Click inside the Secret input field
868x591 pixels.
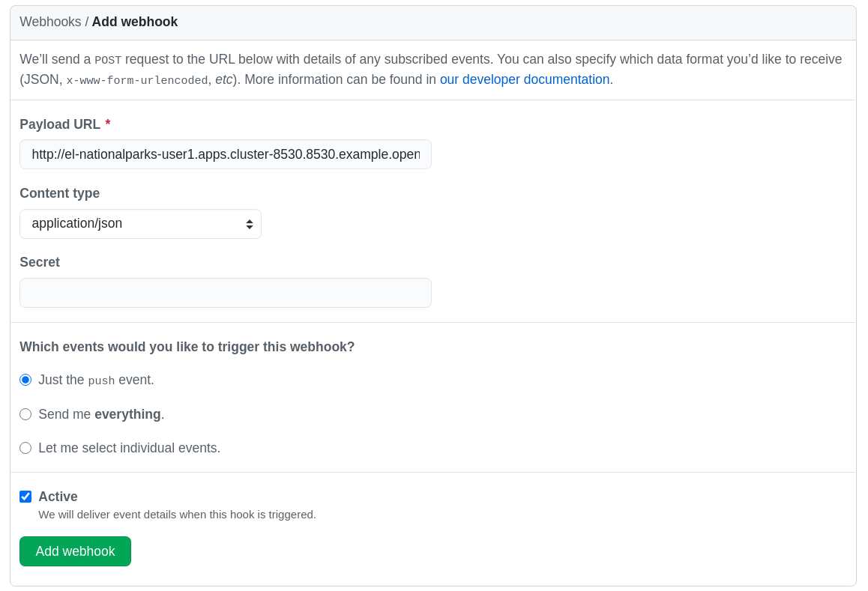pyautogui.click(x=225, y=293)
